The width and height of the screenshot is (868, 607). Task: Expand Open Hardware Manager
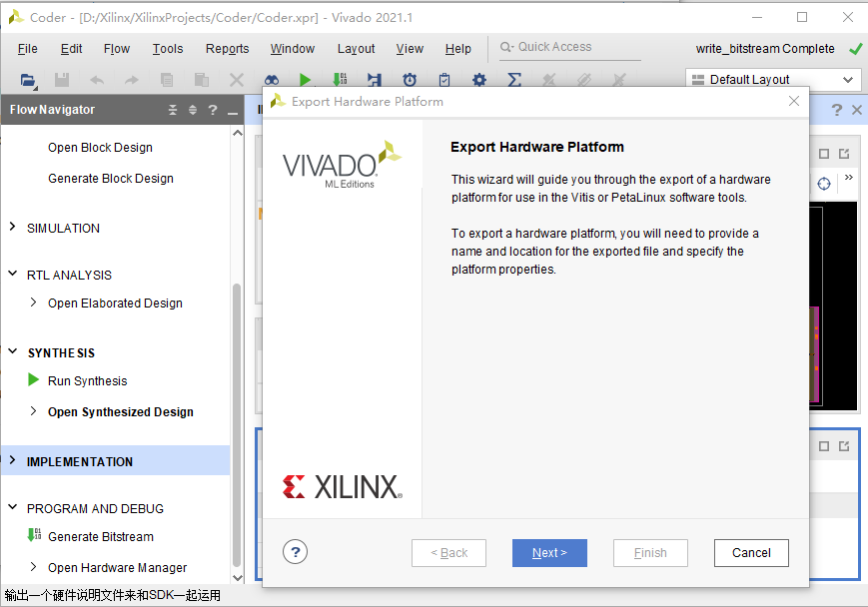point(33,566)
